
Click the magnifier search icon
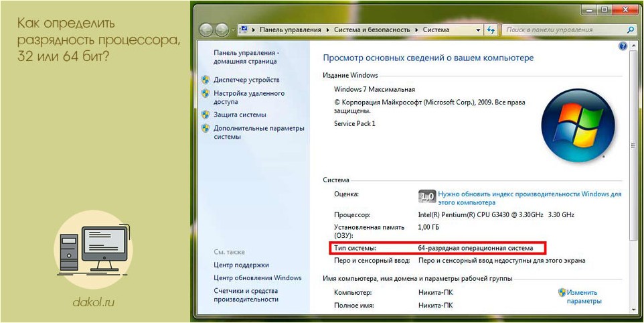point(631,29)
